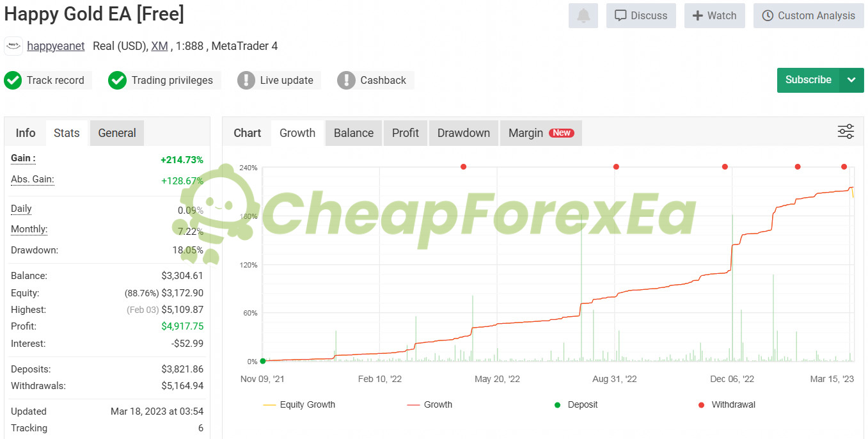Screen dimensions: 868x439
Task: Select the Tracking count 6
Action: coord(201,428)
